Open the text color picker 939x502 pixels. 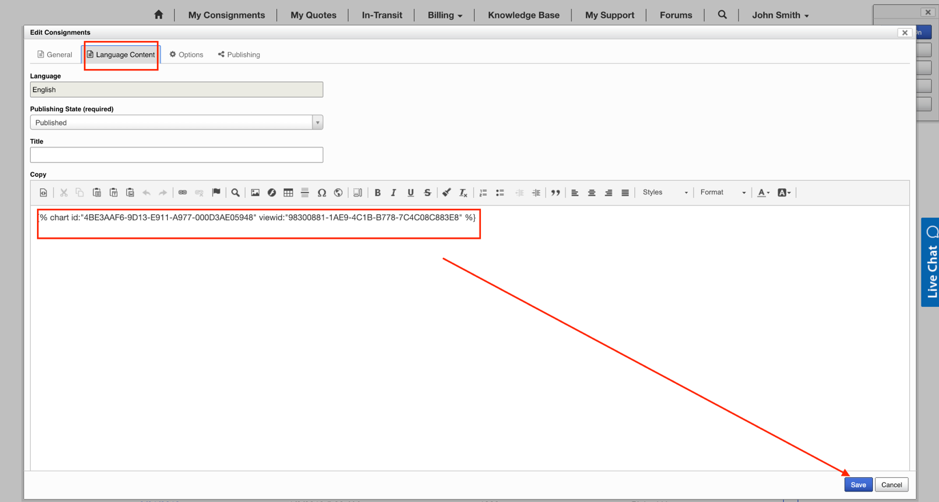click(764, 193)
